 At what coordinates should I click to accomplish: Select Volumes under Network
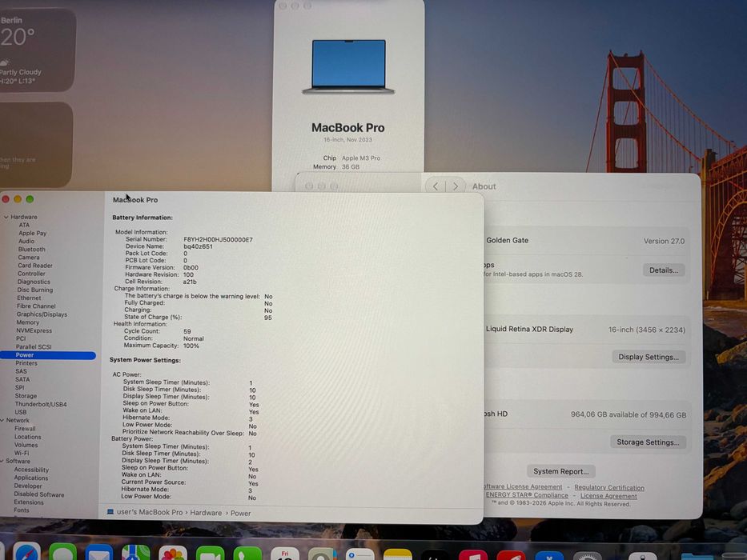pos(26,445)
